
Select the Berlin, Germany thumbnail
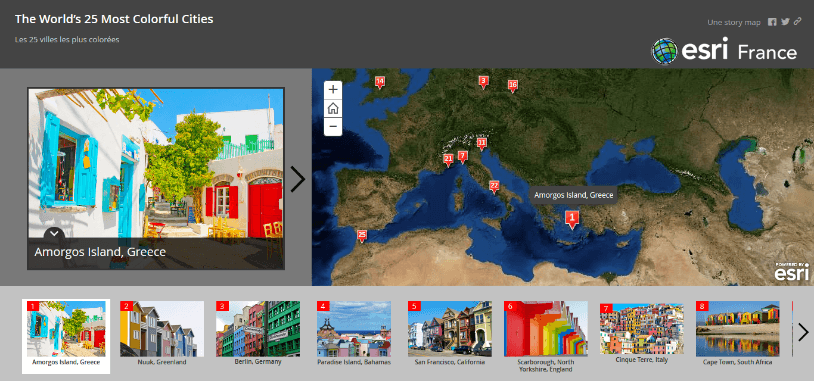click(258, 333)
